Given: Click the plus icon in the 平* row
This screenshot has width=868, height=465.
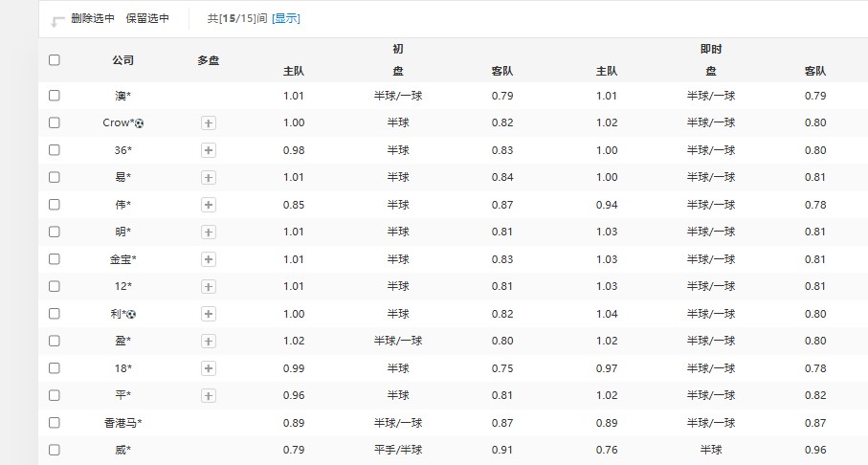Looking at the screenshot, I should (209, 395).
